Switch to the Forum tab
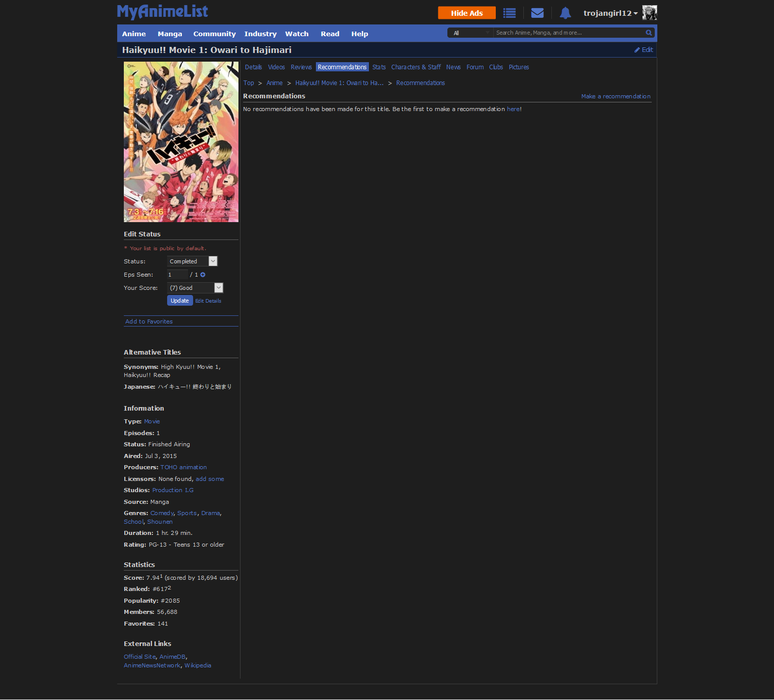The width and height of the screenshot is (774, 700). (475, 67)
